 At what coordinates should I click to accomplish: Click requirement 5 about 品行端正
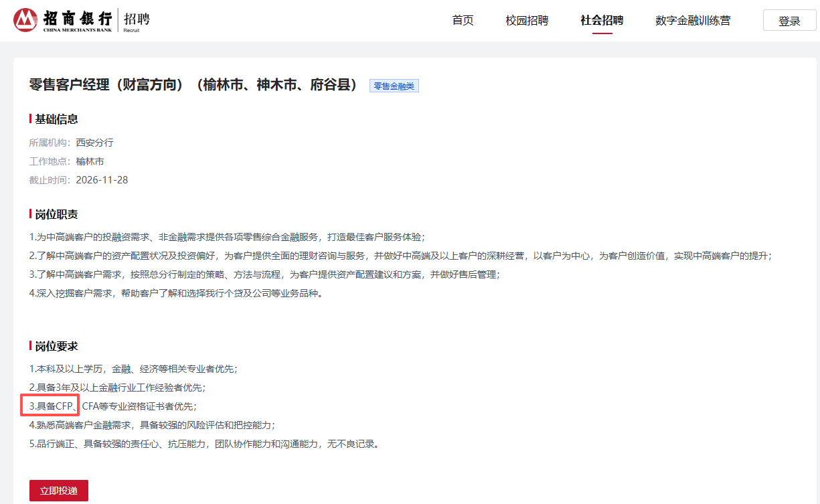pyautogui.click(x=205, y=444)
